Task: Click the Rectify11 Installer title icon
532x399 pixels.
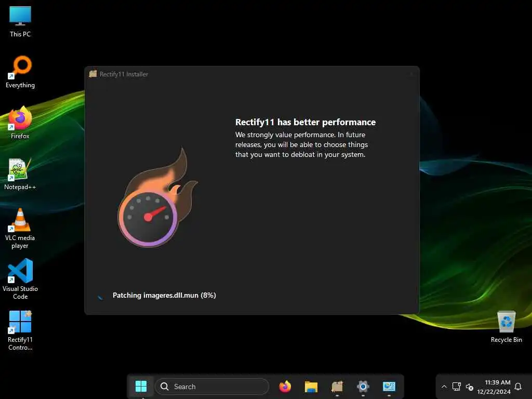Action: [93, 74]
